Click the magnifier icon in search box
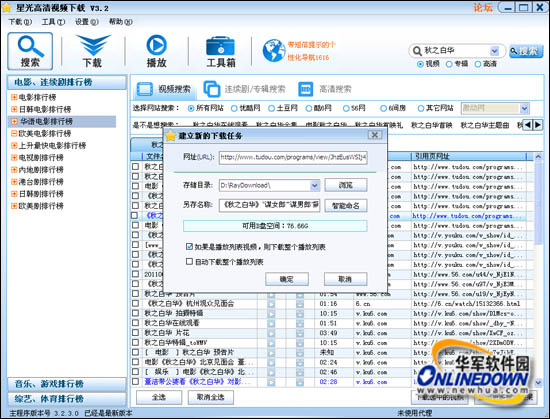The image size is (550, 419). [x=417, y=51]
